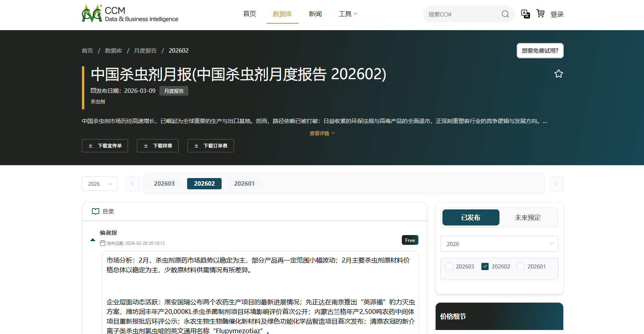644x334 pixels.
Task: Click the 目录 label
Action: pos(108,211)
